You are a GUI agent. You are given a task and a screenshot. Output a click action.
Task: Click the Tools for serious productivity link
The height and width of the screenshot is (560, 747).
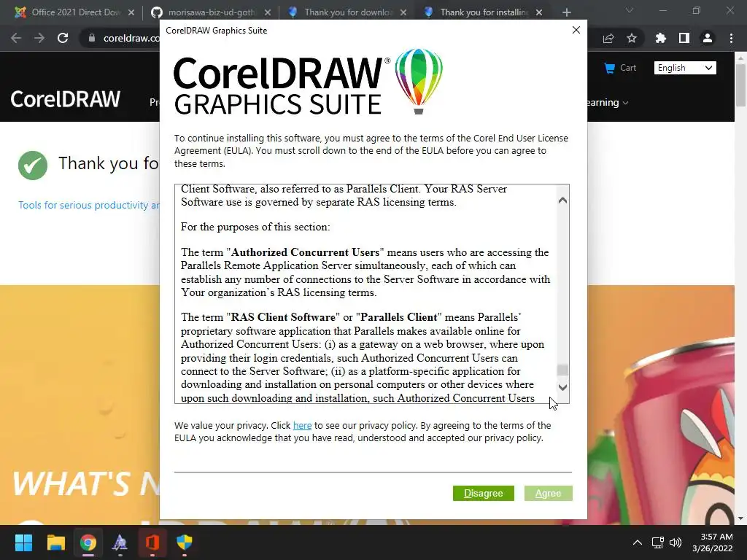point(89,205)
